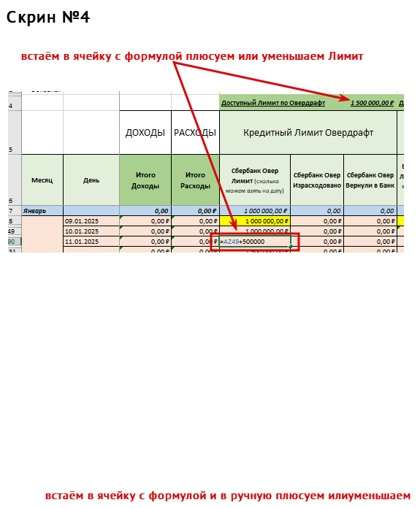Click the 'День' column header cell

[x=91, y=180]
